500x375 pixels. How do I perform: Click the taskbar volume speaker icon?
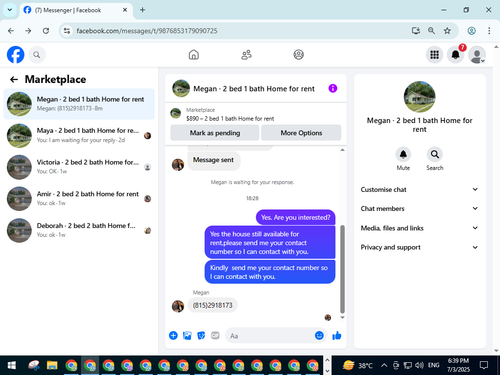pyautogui.click(x=419, y=365)
